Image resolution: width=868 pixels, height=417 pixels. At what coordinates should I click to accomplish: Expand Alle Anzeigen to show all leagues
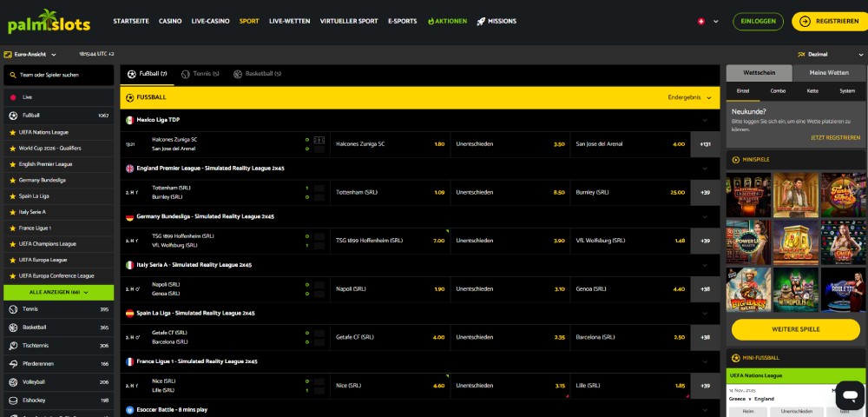coord(58,292)
